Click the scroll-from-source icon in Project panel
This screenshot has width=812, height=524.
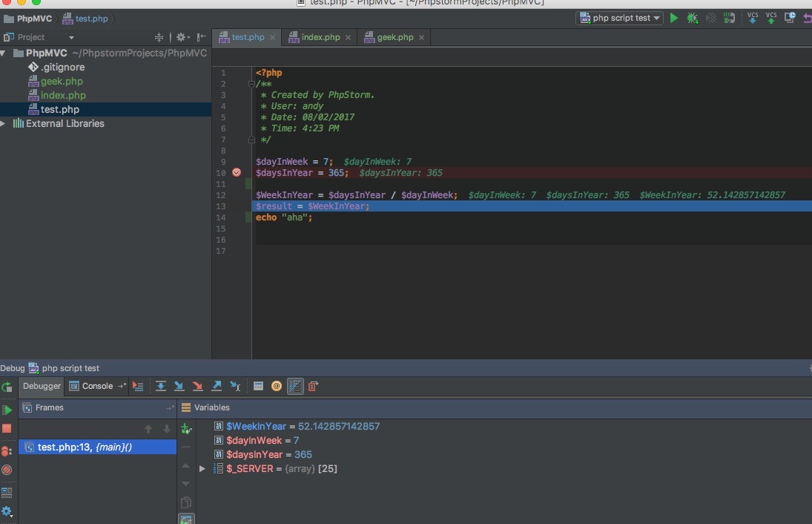pyautogui.click(x=159, y=37)
